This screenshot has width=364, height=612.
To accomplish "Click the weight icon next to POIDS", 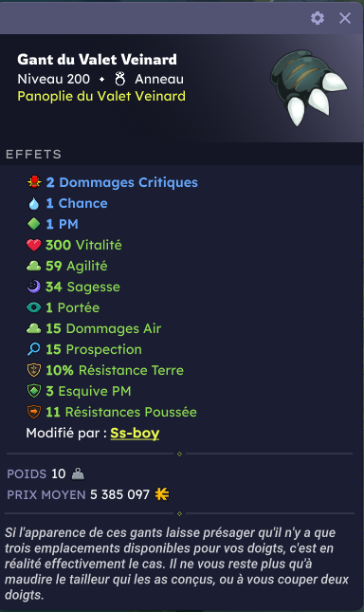I will (x=78, y=473).
